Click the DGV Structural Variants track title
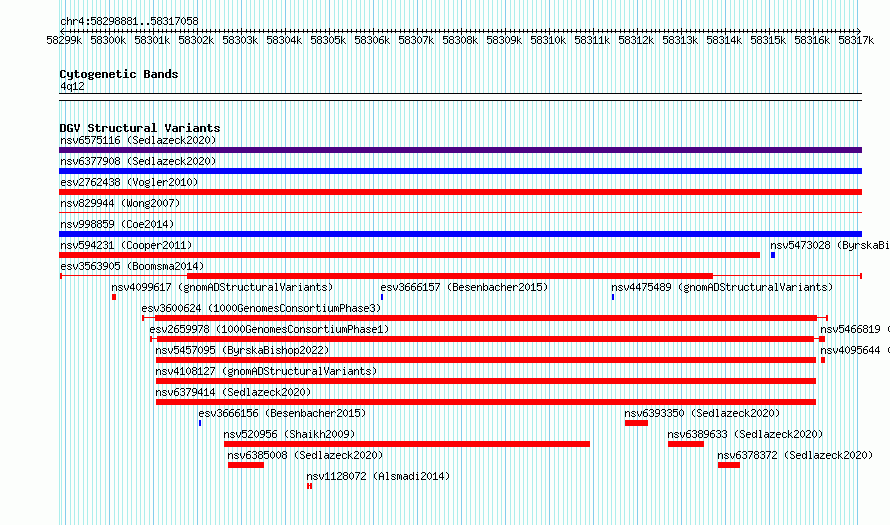Image resolution: width=890 pixels, height=525 pixels. pos(140,128)
